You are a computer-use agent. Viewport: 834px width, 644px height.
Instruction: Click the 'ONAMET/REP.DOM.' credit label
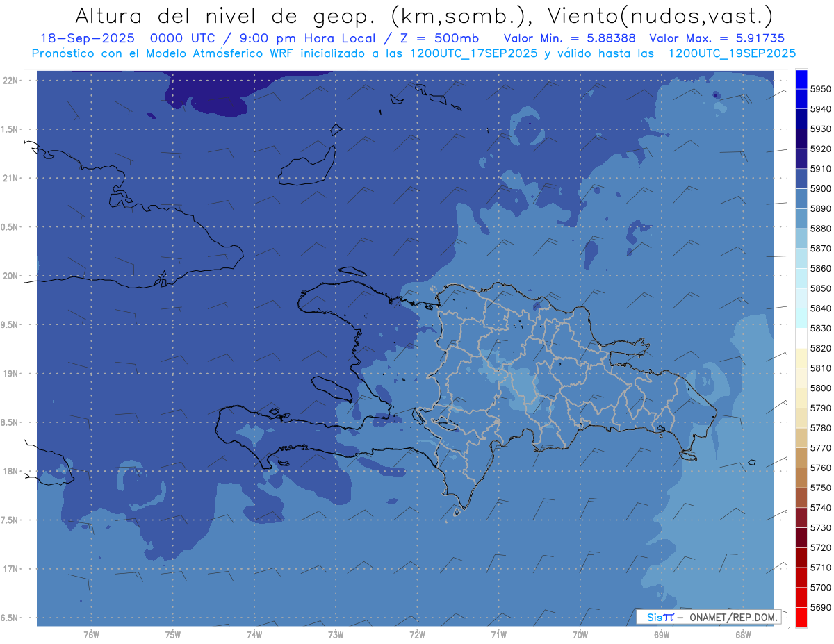[733, 617]
